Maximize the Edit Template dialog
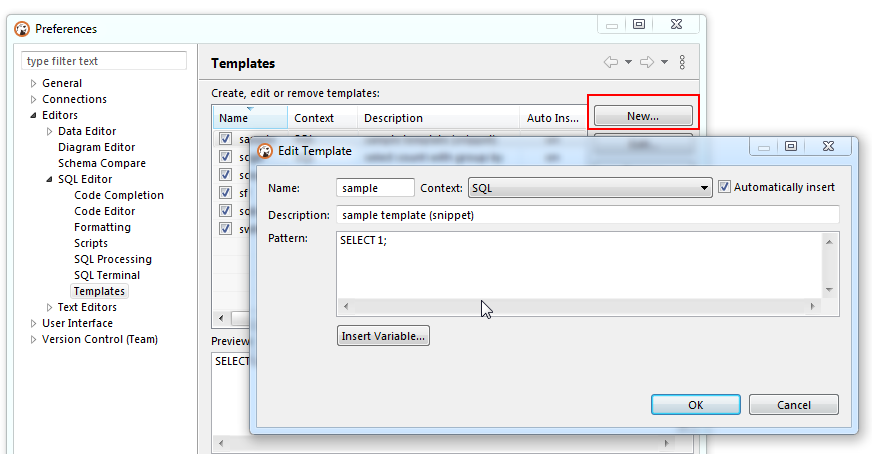 pyautogui.click(x=791, y=146)
